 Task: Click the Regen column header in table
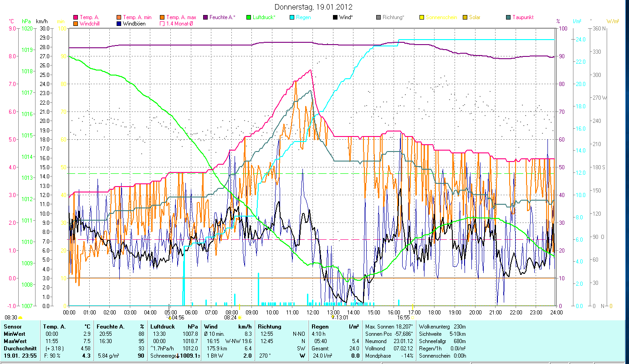[x=320, y=326]
